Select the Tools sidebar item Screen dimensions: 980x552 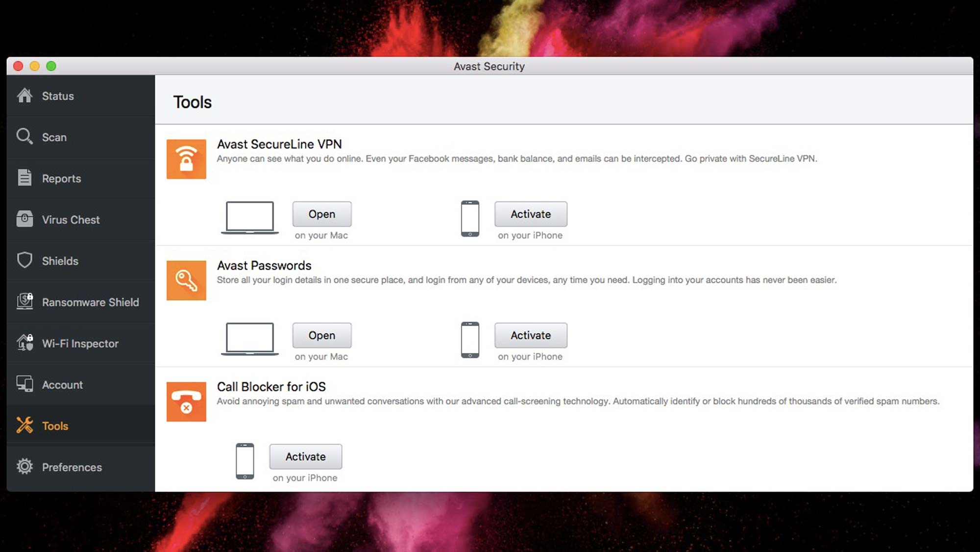[81, 426]
